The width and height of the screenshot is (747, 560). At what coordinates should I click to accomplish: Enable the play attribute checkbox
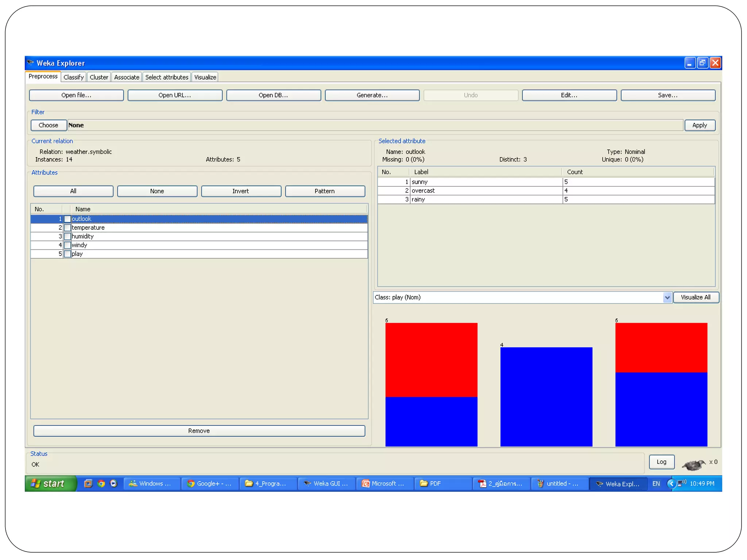point(67,254)
